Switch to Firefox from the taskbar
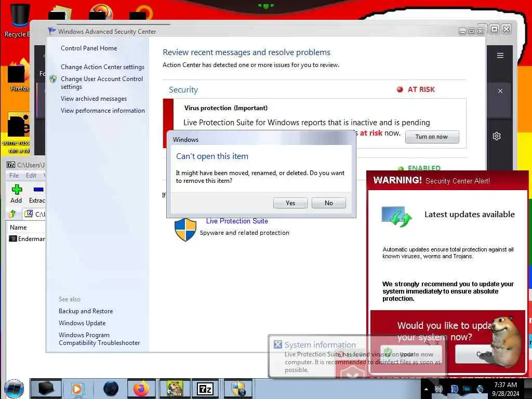Screen dimensions: 532x399 [x=141, y=389]
